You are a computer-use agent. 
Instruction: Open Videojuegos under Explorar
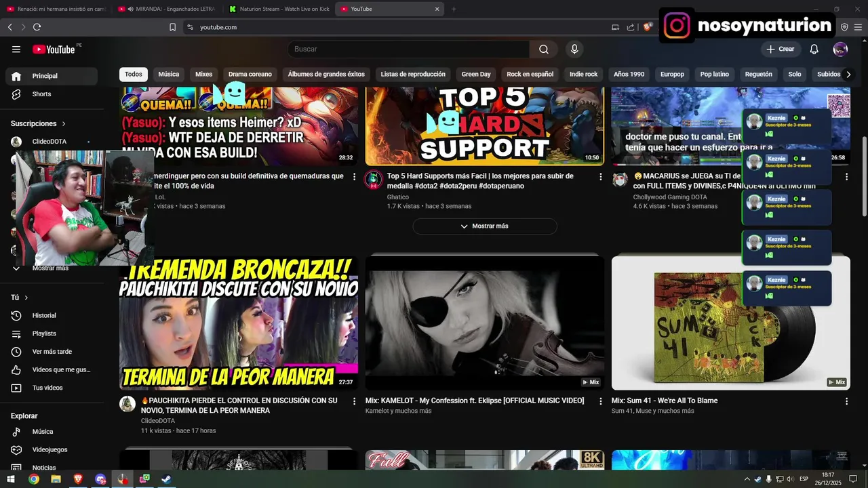point(52,449)
